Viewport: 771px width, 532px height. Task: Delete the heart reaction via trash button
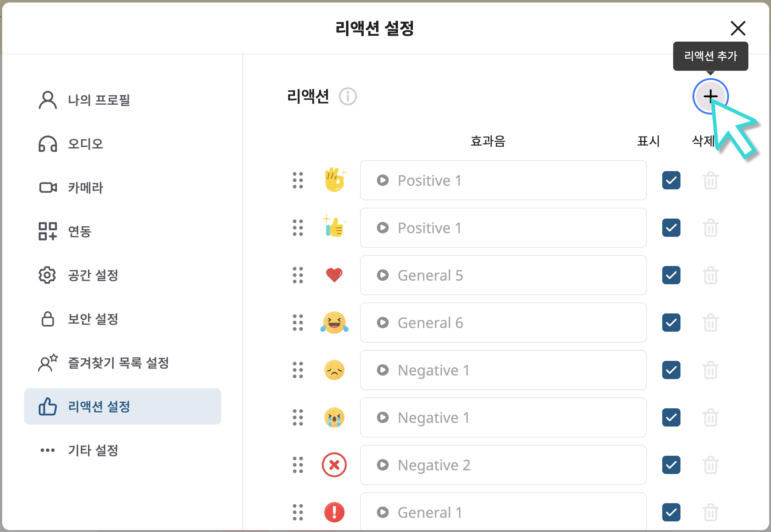click(710, 275)
